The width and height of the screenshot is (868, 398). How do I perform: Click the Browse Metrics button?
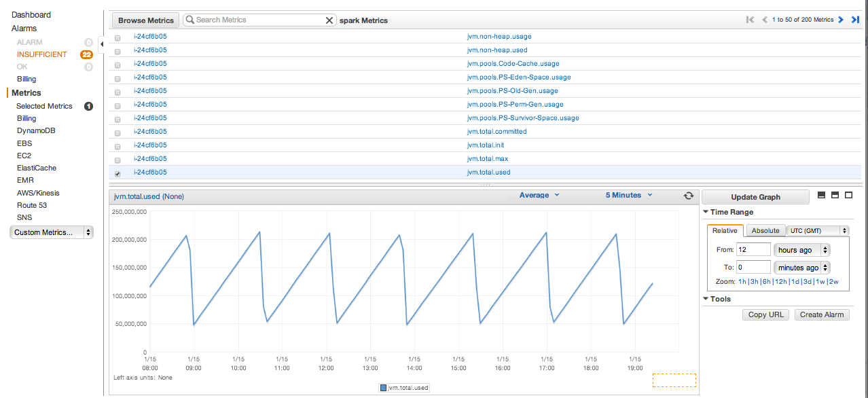146,20
